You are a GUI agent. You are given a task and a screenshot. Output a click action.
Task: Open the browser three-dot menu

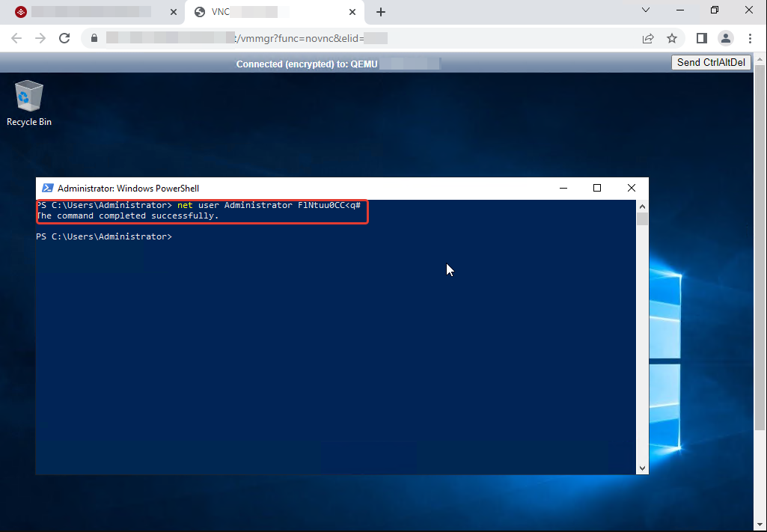pos(750,37)
